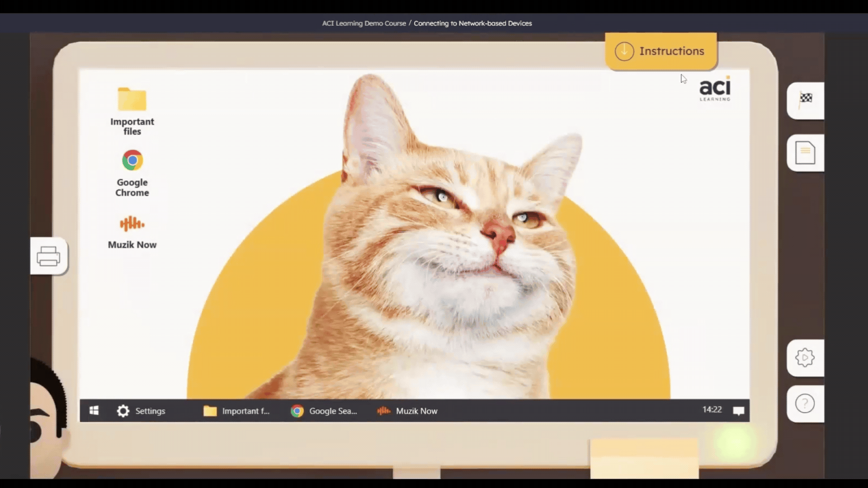This screenshot has height=488, width=868.
Task: Expand the Instructions panel
Action: [661, 51]
